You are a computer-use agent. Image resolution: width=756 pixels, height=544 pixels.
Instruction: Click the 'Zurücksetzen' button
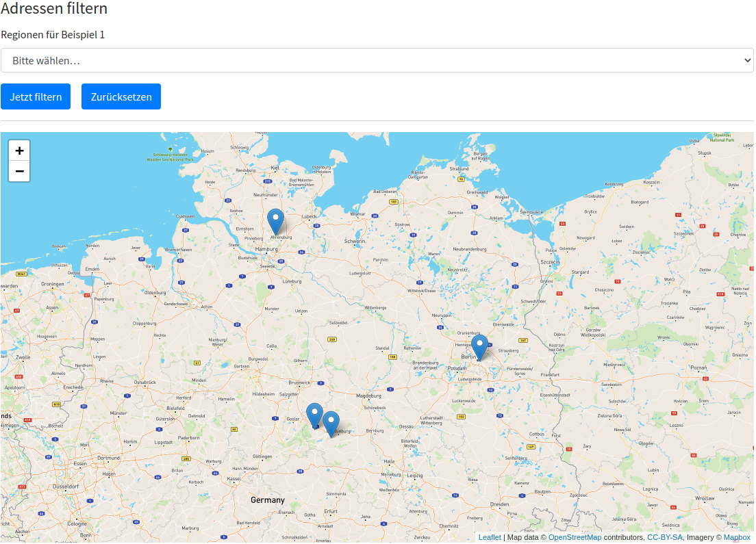[x=121, y=96]
